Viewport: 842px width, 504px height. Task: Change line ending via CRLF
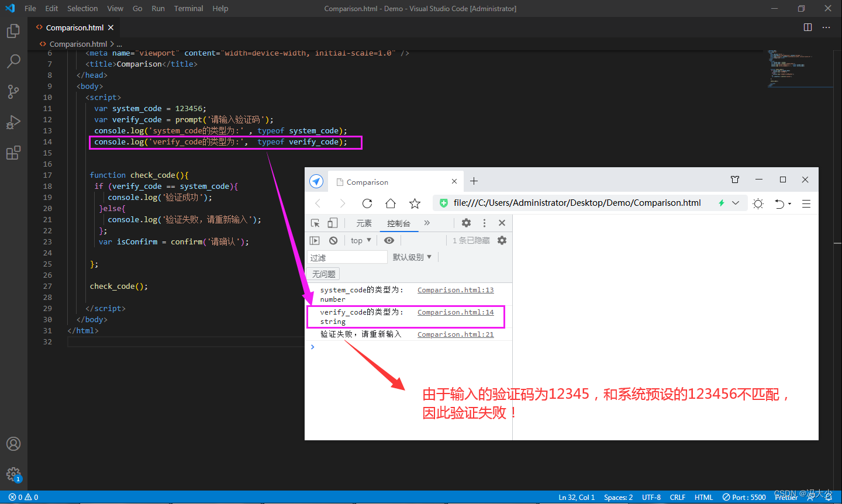pyautogui.click(x=678, y=498)
